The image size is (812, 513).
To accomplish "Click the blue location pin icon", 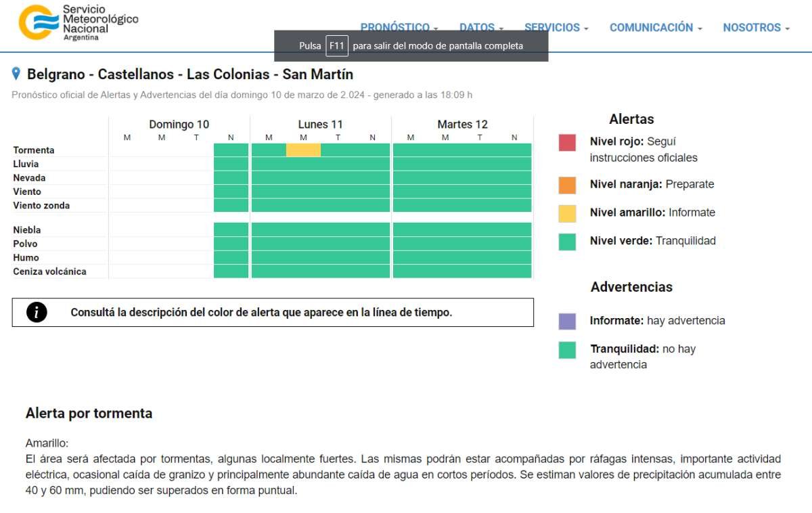I will (x=16, y=74).
